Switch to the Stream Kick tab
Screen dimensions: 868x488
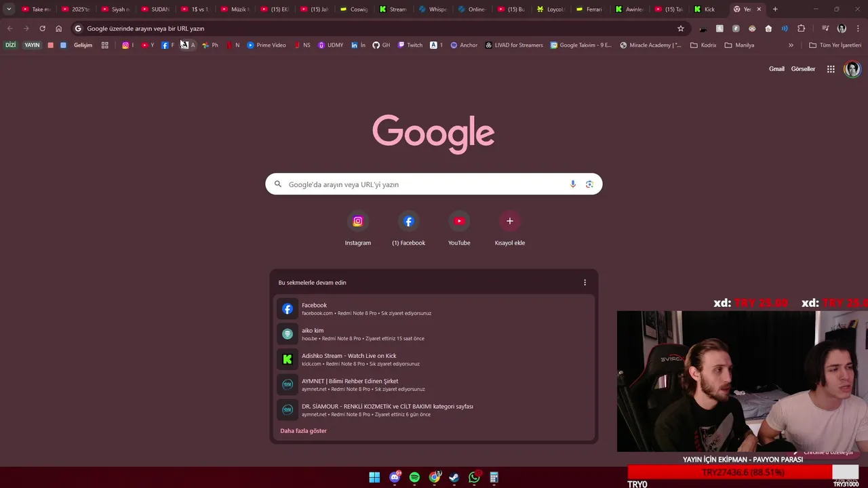coord(393,9)
